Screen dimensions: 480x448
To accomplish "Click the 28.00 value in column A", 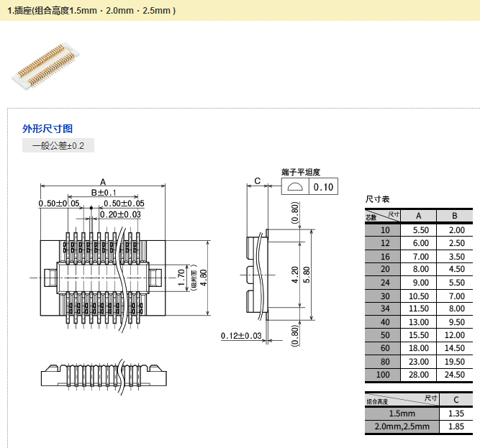I will [x=419, y=375].
